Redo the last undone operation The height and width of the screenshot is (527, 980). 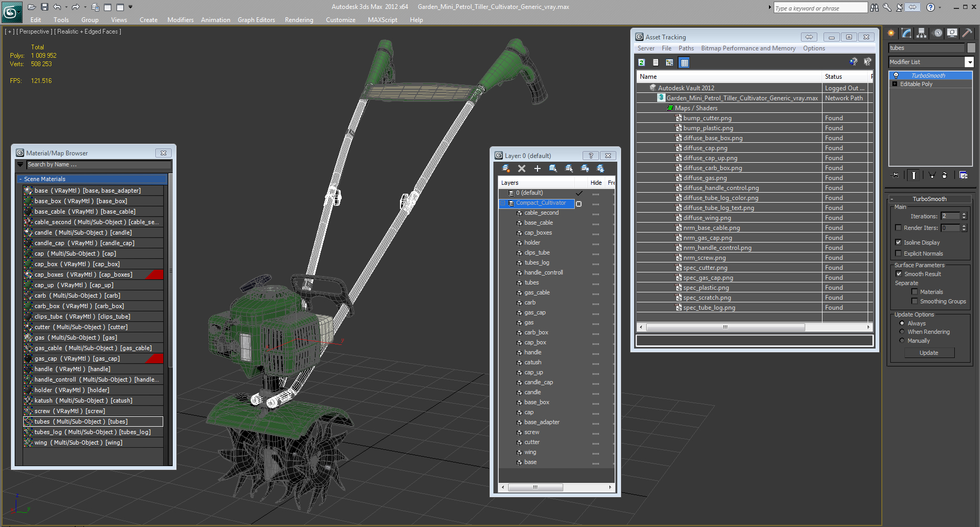point(76,7)
